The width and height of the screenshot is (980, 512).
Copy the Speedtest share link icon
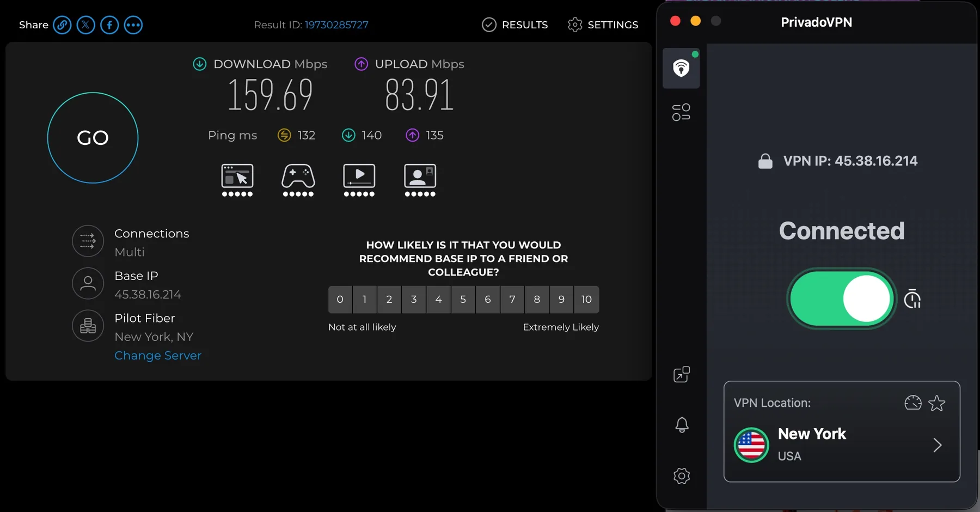pos(62,25)
